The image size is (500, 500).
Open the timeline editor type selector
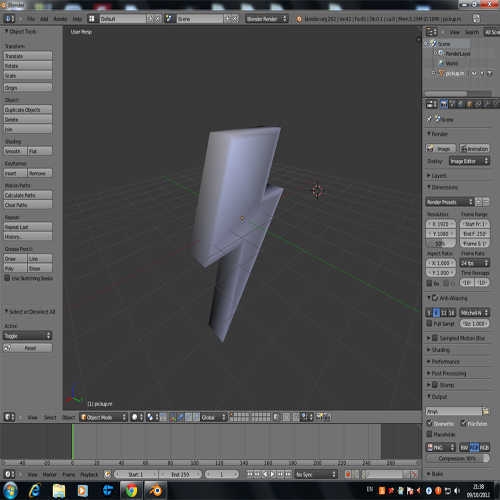pos(9,474)
